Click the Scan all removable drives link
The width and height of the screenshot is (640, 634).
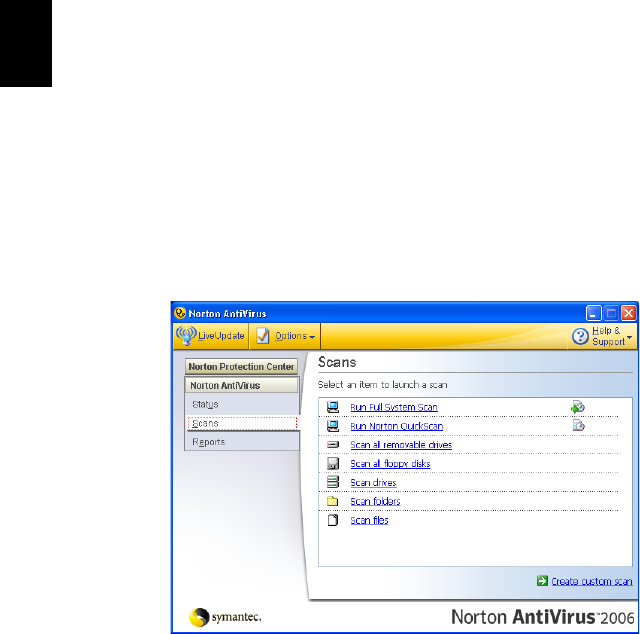401,445
